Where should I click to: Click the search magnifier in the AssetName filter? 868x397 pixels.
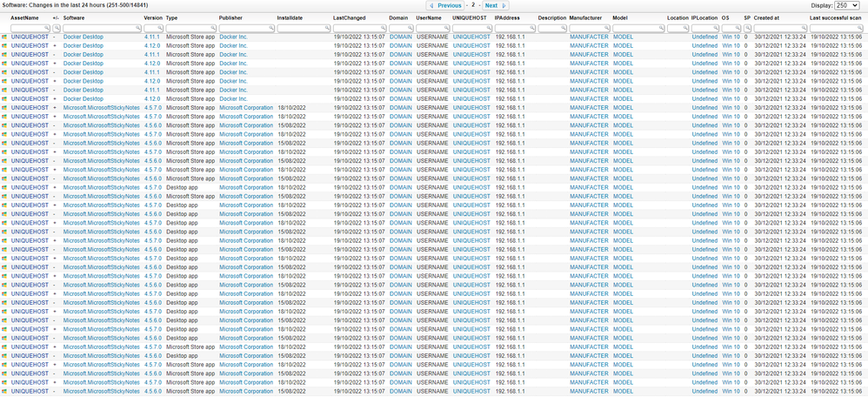click(x=44, y=29)
